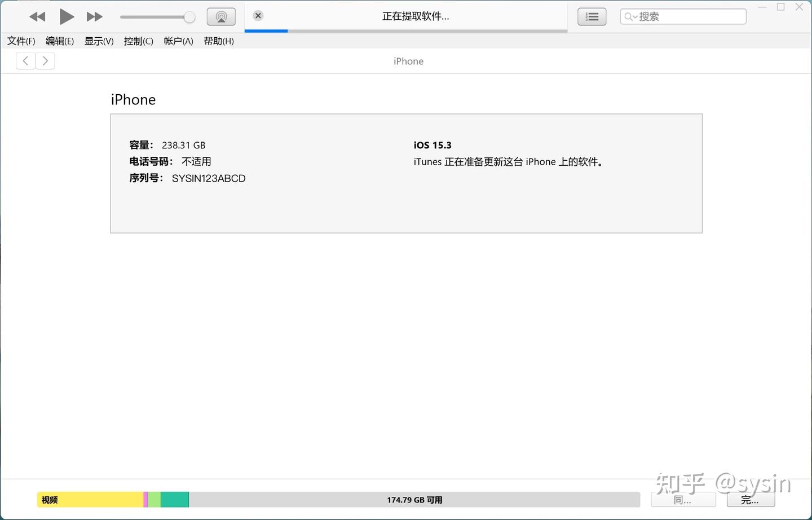
Task: Click the back navigation arrow
Action: click(x=25, y=60)
